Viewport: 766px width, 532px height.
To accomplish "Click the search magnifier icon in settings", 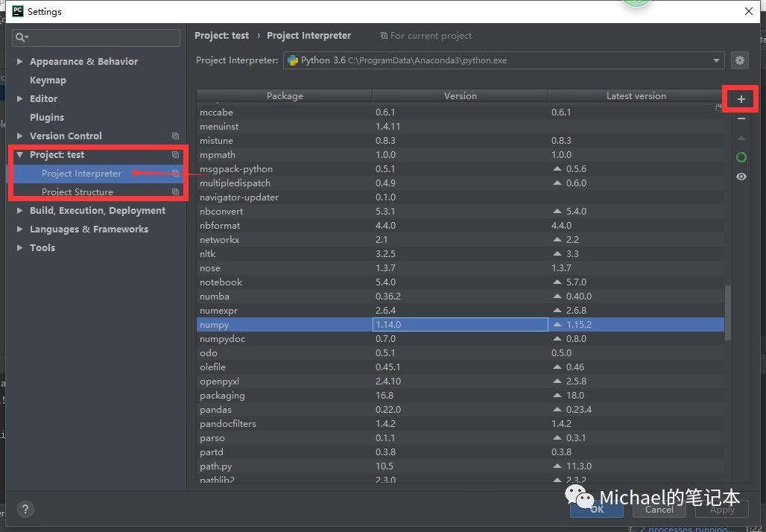I will (22, 37).
